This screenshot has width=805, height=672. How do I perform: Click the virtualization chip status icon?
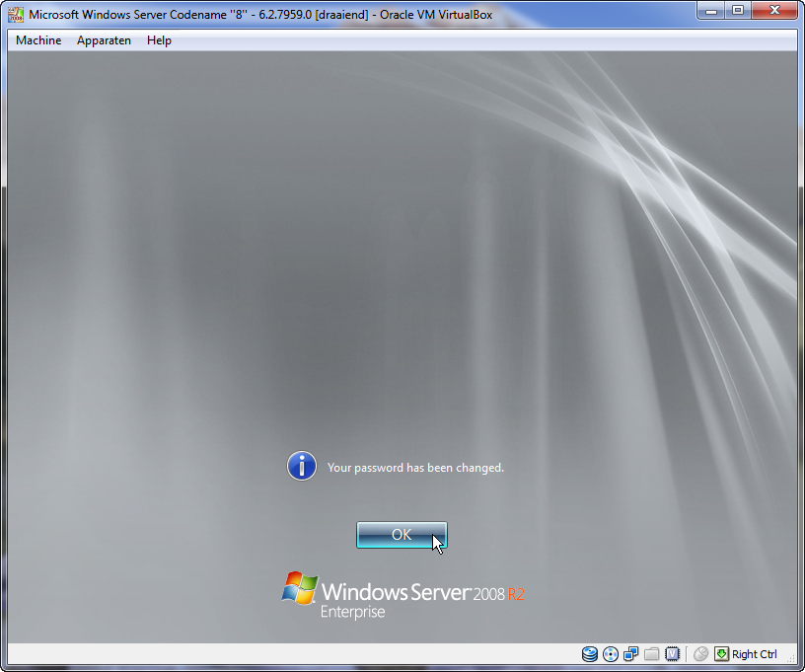pos(672,654)
